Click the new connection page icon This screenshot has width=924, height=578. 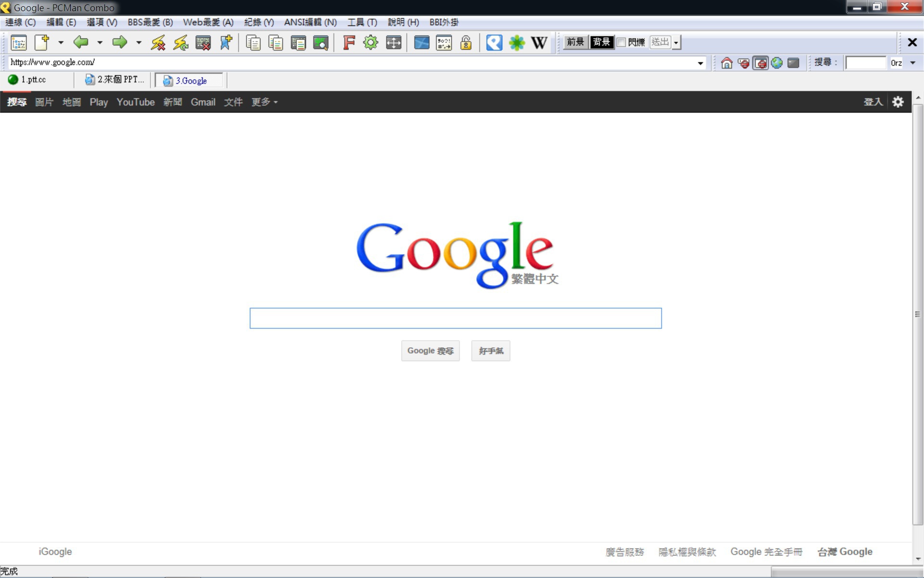[x=42, y=43]
